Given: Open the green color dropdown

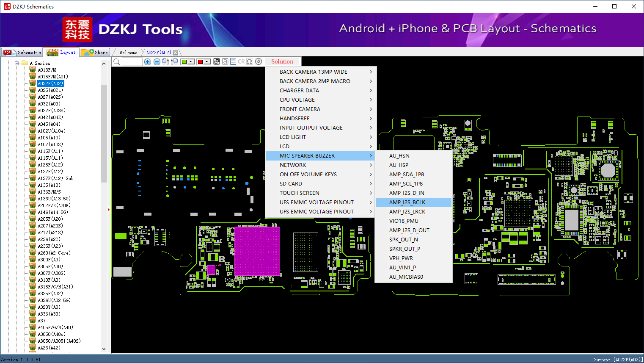Looking at the screenshot, I should click(x=191, y=62).
